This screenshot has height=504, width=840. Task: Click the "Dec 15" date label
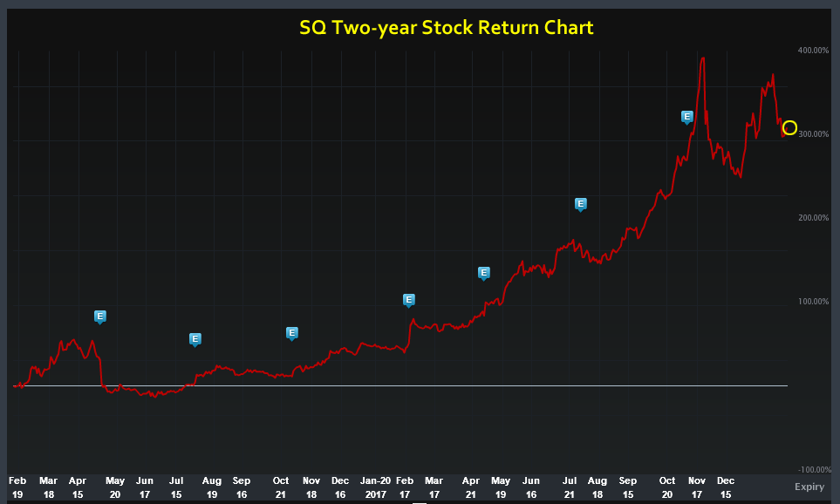click(x=726, y=487)
